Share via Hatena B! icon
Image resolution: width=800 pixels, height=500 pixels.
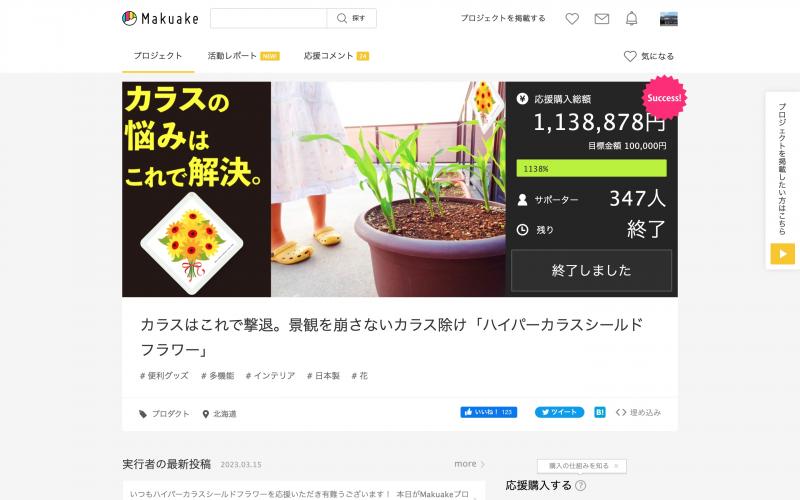coord(600,412)
